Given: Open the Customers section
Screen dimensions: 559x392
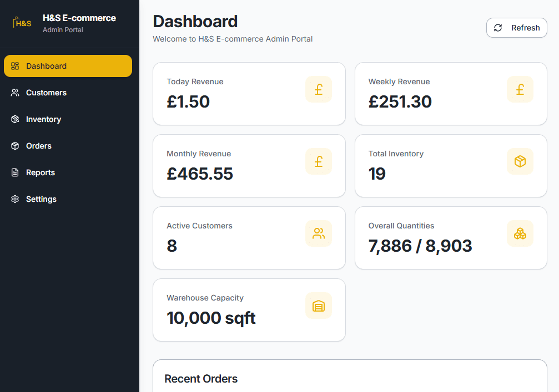Looking at the screenshot, I should (46, 93).
